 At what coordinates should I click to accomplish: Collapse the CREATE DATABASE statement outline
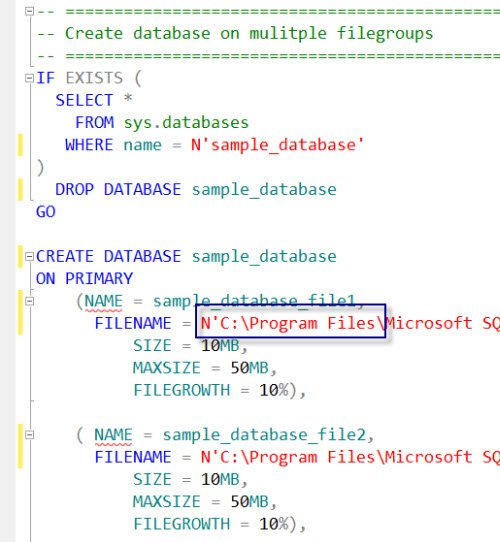coord(29,256)
